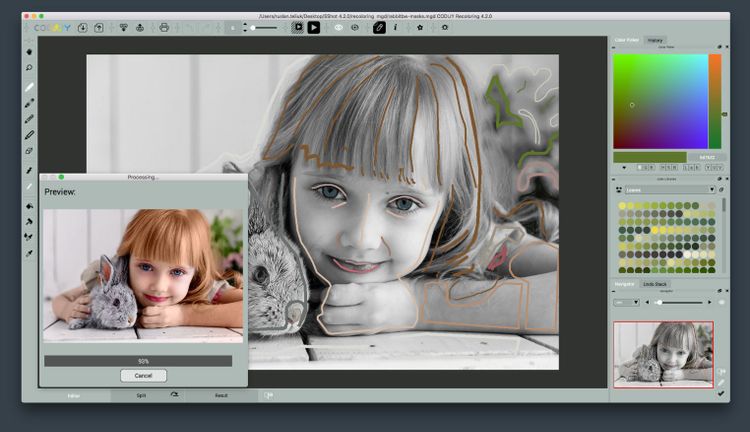Click the star favorites icon in toolbar
Screen dimensions: 750x432
click(x=420, y=28)
